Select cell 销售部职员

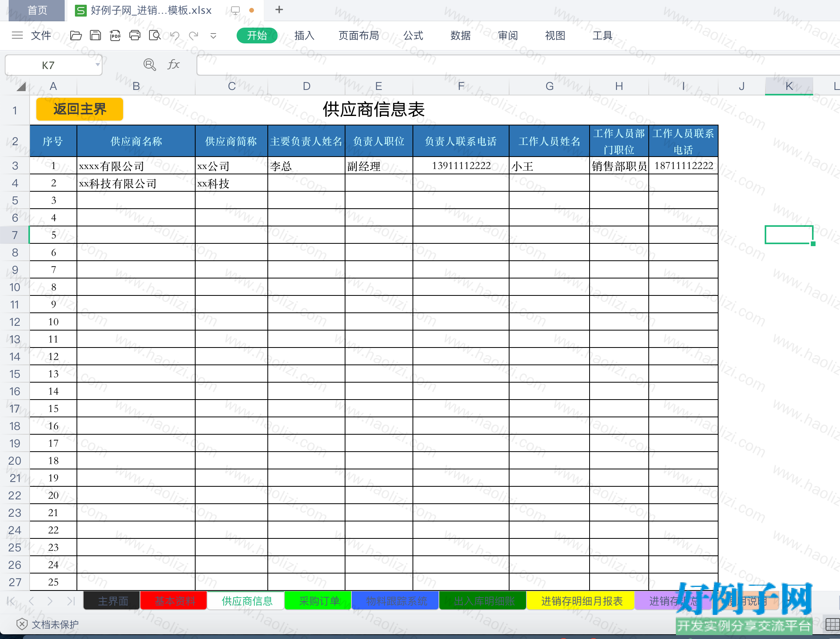[x=619, y=166]
